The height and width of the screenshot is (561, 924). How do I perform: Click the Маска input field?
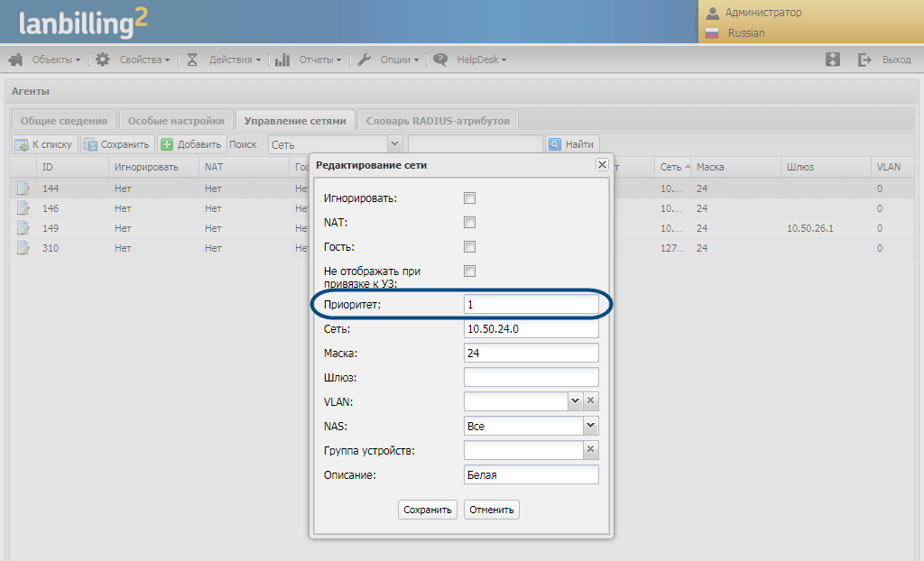coord(531,353)
